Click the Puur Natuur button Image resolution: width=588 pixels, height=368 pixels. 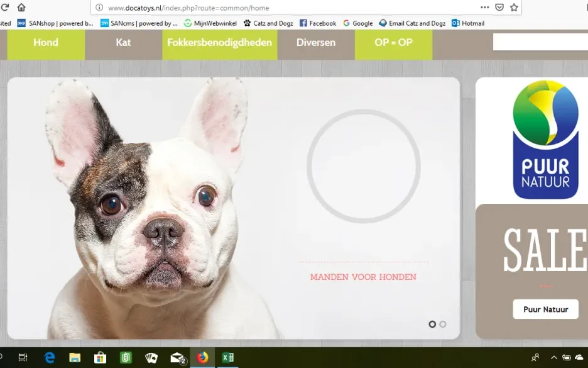click(546, 309)
